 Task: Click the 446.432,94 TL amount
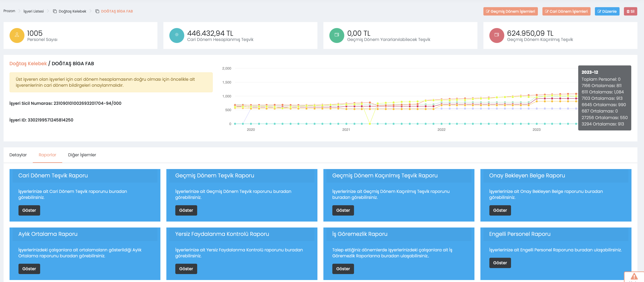[210, 33]
